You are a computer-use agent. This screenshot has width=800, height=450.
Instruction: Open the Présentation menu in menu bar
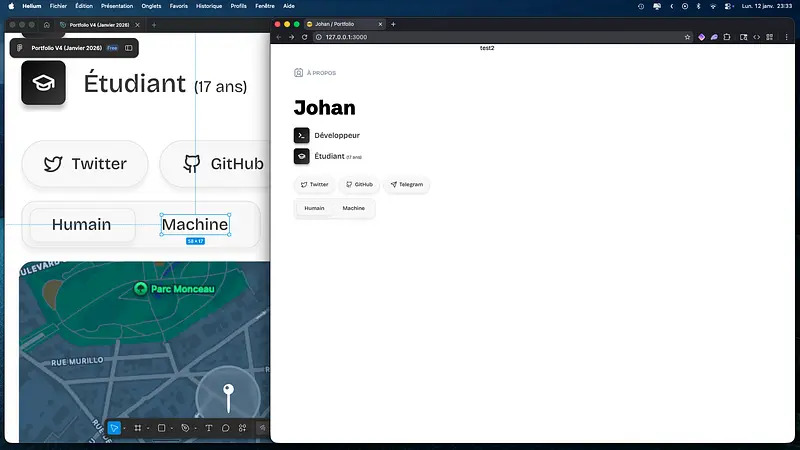point(117,6)
